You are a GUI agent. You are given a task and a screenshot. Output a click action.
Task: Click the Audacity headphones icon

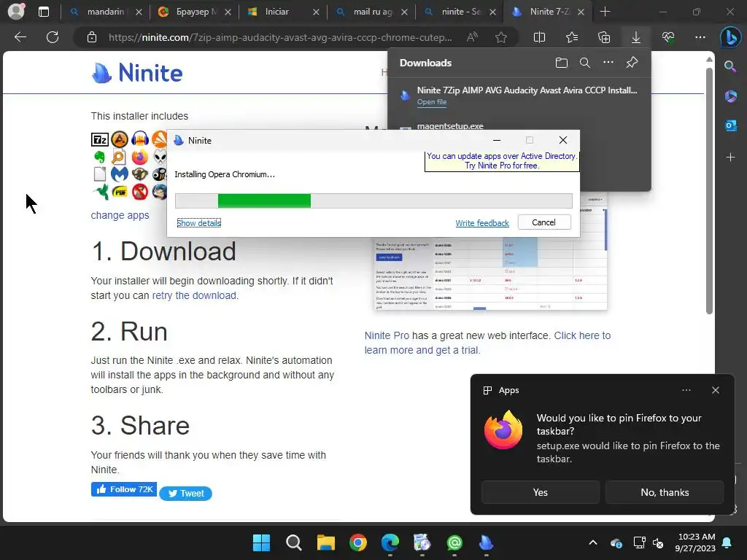[x=140, y=139]
